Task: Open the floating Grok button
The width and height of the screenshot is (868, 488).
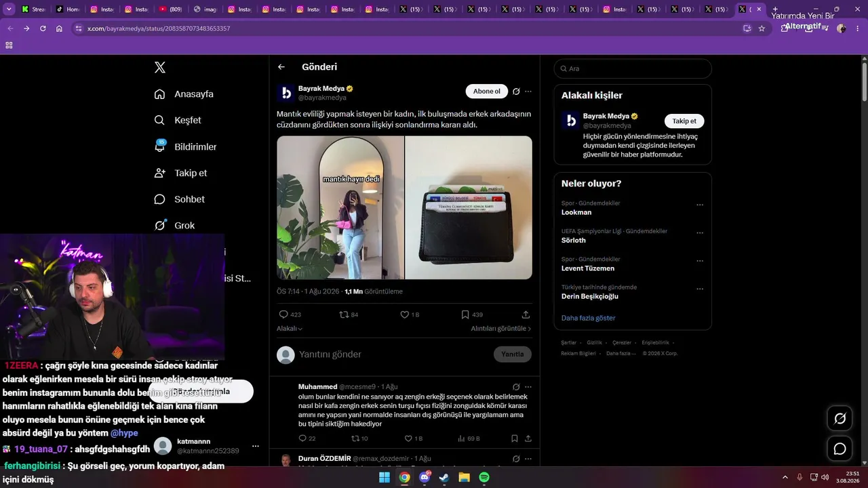Action: pyautogui.click(x=840, y=419)
